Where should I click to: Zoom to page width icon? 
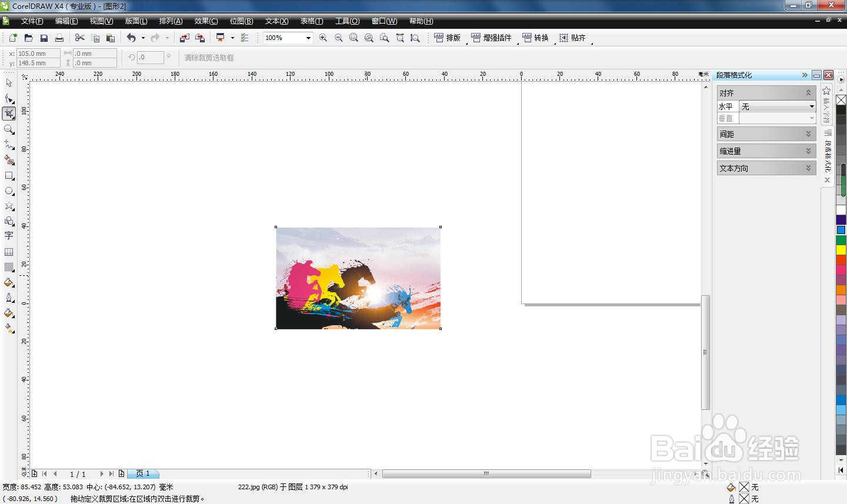[400, 38]
